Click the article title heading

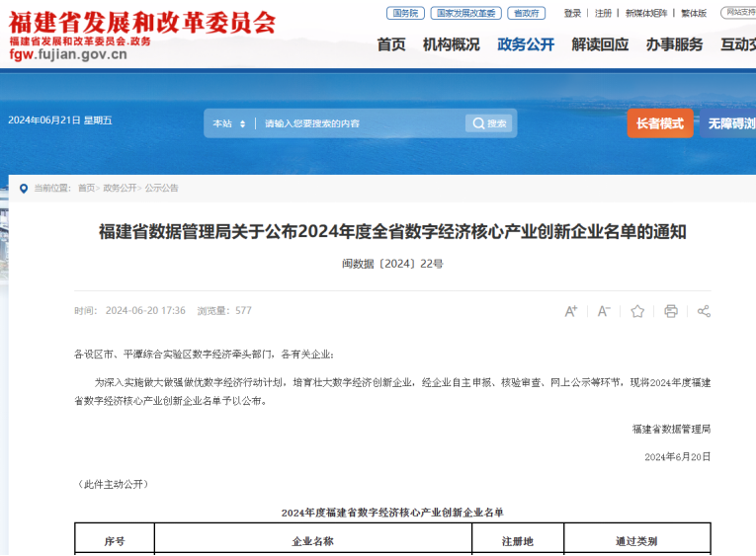(392, 232)
